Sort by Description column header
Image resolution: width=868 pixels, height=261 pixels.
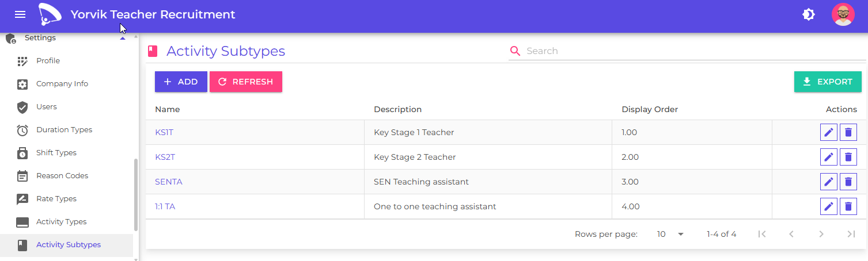click(x=397, y=109)
